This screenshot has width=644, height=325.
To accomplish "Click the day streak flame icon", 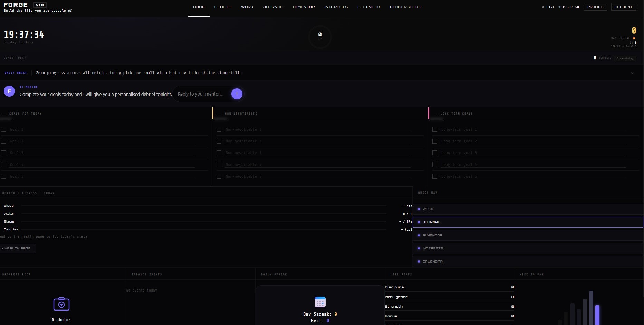I will coord(634,38).
